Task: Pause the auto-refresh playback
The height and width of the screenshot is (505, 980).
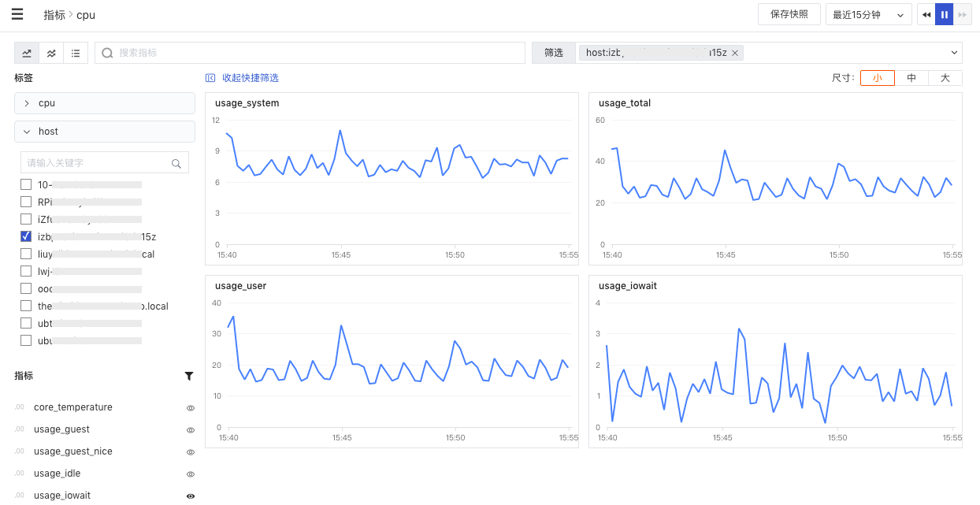Action: [x=944, y=14]
